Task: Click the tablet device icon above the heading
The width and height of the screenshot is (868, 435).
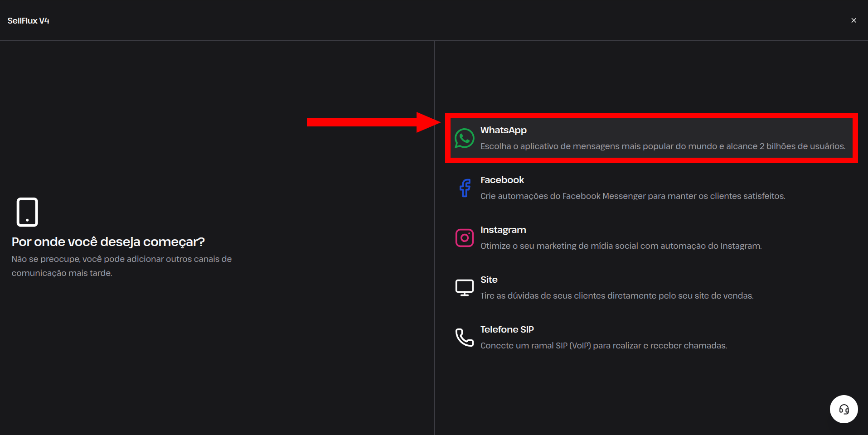Action: 27,212
